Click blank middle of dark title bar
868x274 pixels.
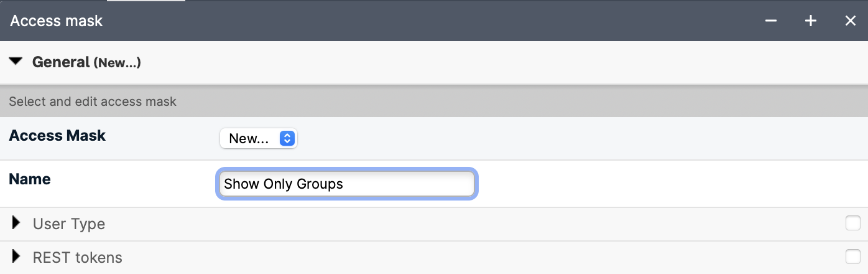435,21
